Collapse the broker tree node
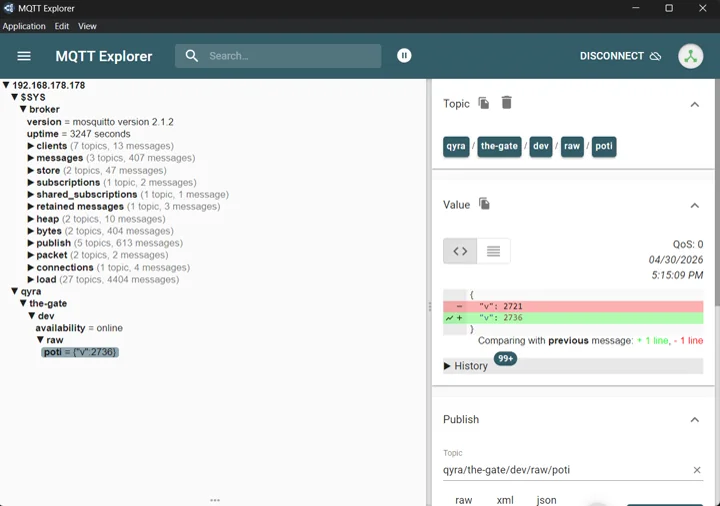The height and width of the screenshot is (506, 720). tap(23, 109)
